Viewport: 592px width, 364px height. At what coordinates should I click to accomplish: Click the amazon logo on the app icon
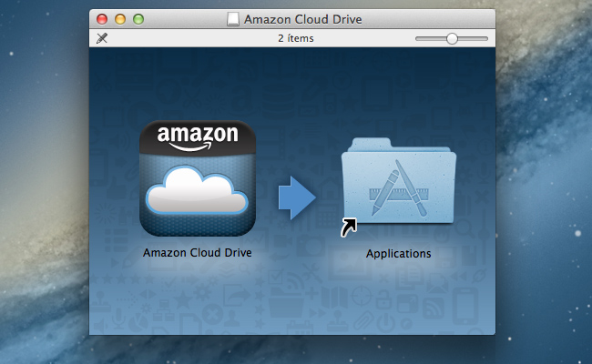(x=198, y=137)
